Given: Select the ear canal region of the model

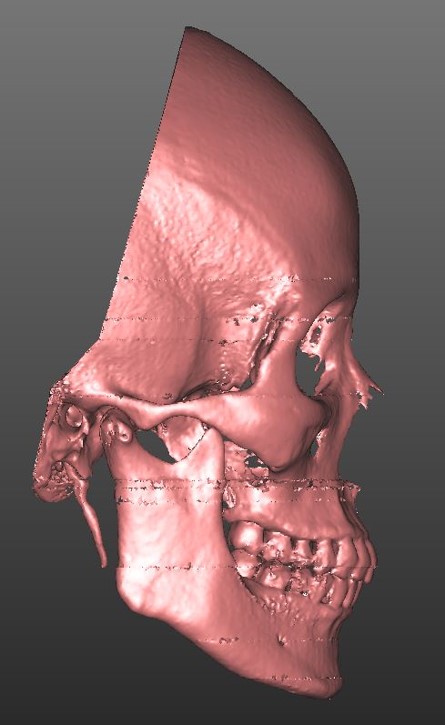Looking at the screenshot, I should 75,418.
